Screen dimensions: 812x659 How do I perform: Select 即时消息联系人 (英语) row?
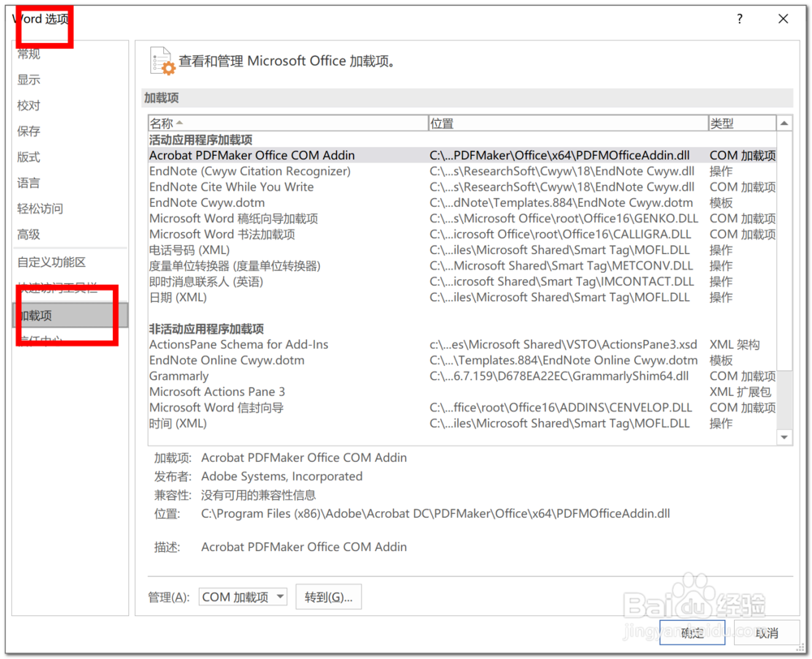click(x=462, y=282)
